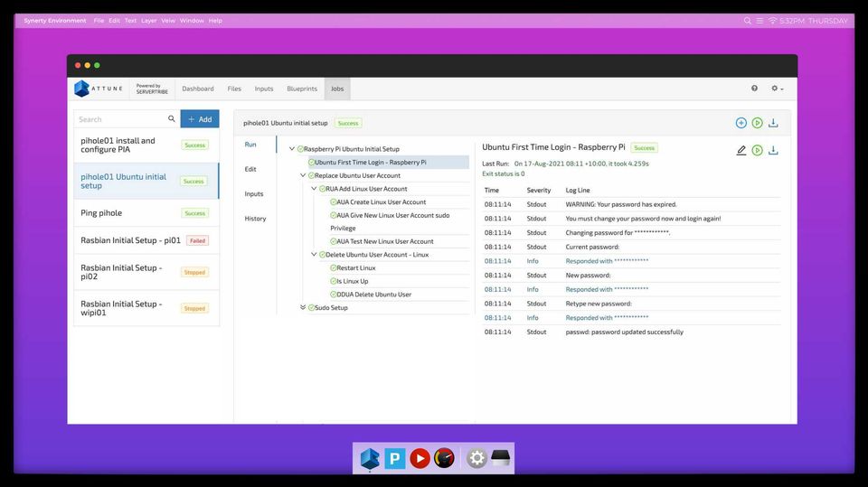
Task: Download Ubuntu First Time Login step log
Action: tap(773, 150)
